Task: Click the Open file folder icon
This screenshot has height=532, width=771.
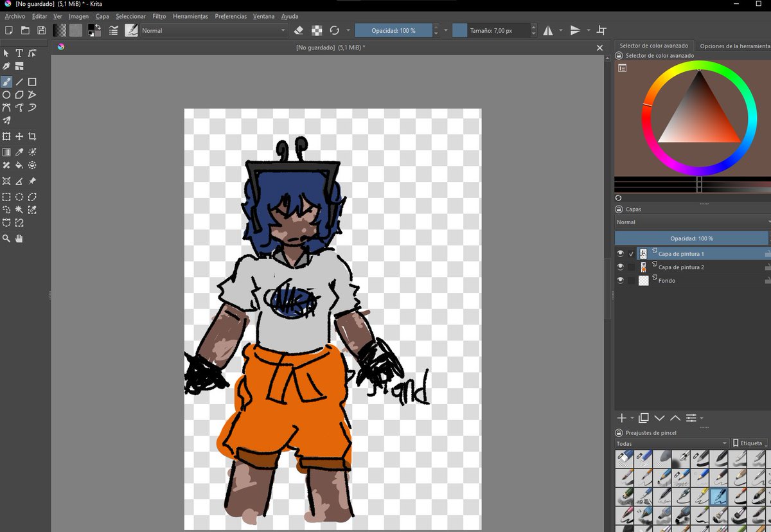Action: tap(25, 30)
